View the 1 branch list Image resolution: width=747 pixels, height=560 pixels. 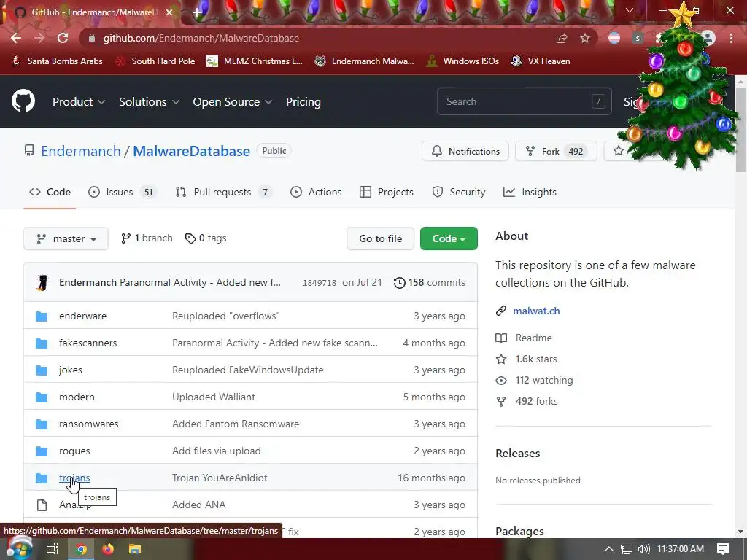147,238
